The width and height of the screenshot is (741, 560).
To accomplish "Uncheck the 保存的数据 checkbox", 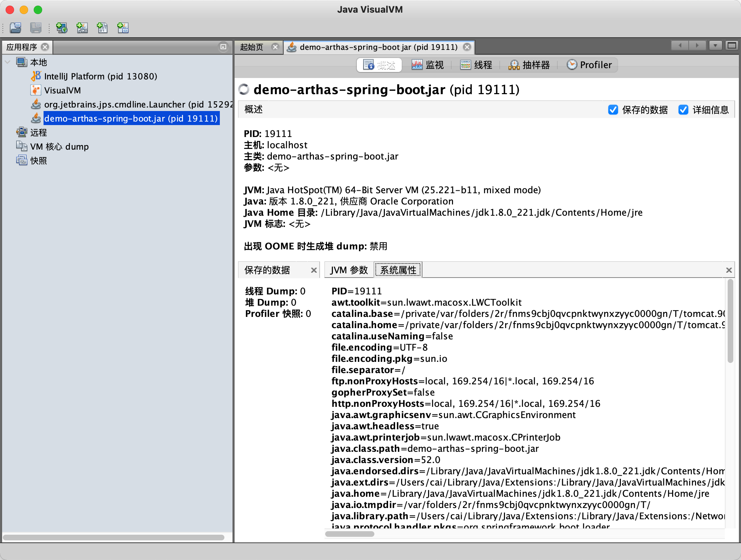I will pyautogui.click(x=613, y=110).
